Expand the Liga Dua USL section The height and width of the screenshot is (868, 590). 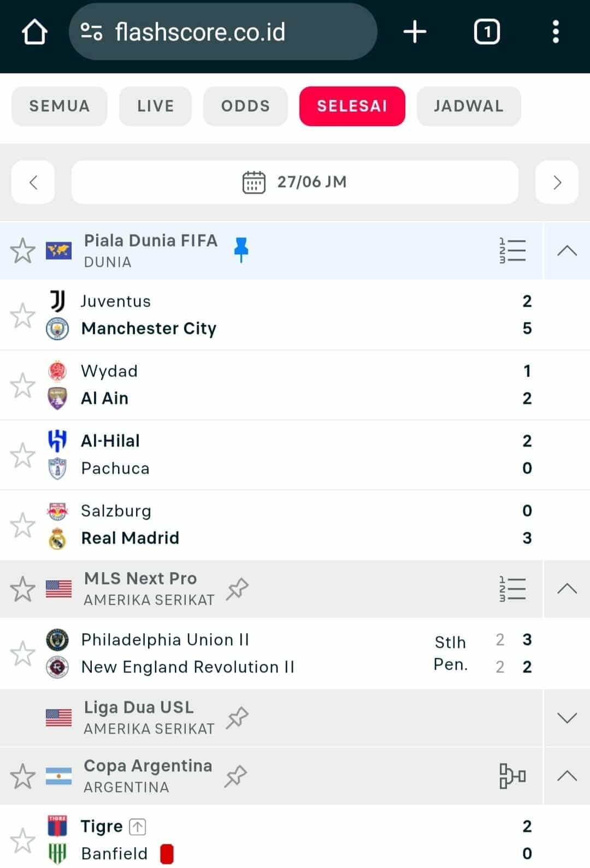click(x=567, y=717)
